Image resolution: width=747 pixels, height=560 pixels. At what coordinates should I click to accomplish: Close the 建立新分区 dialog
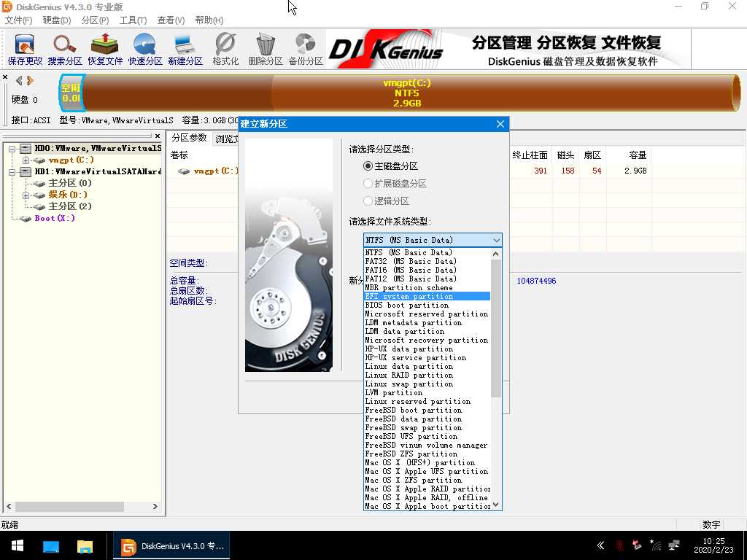pyautogui.click(x=500, y=124)
